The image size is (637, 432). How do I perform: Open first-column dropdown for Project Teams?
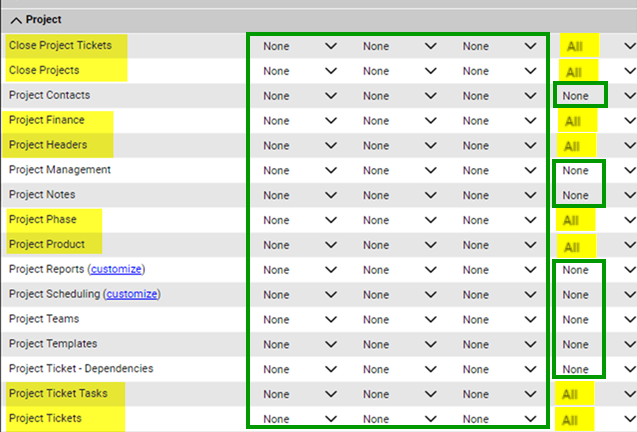pos(299,320)
